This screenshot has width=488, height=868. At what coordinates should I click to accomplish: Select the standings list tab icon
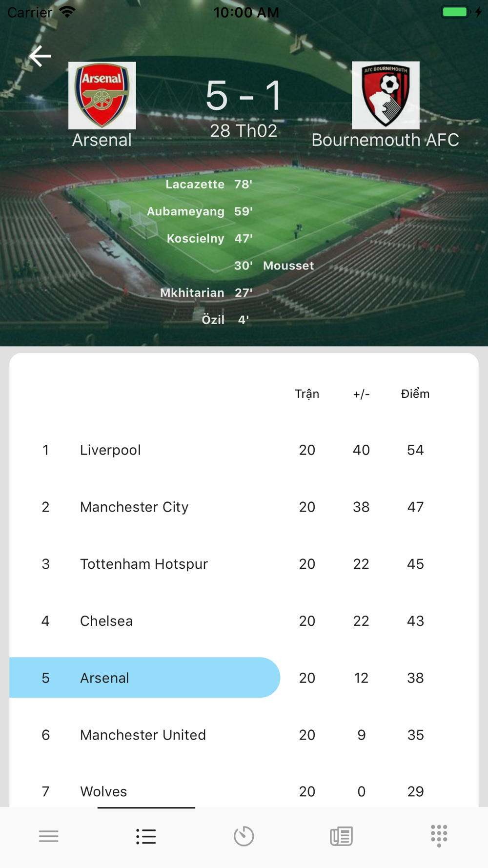pyautogui.click(x=146, y=836)
